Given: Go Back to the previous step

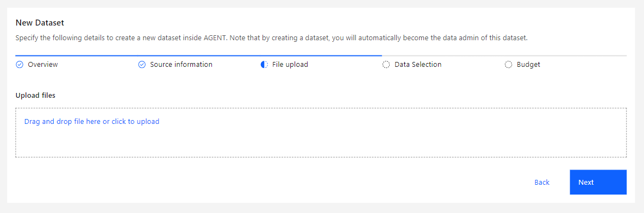Looking at the screenshot, I should point(542,182).
